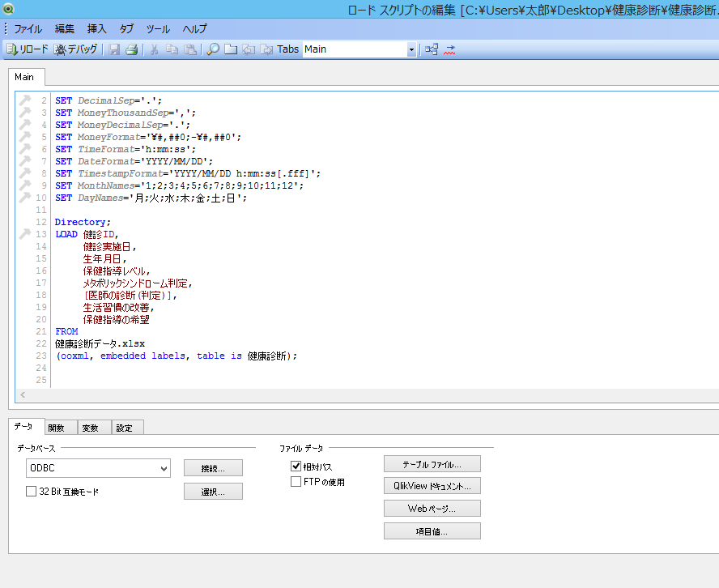The image size is (719, 588).
Task: Expand the ODBC database dropdown
Action: 98,468
